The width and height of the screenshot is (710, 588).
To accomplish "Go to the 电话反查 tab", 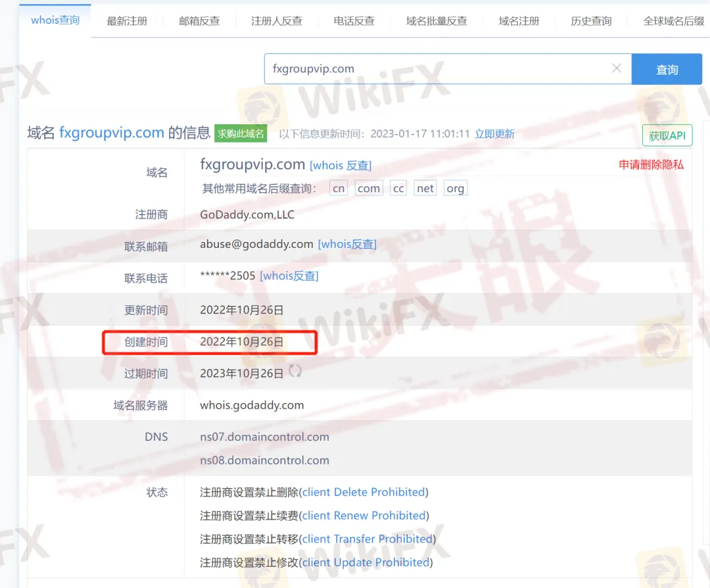I will pos(354,21).
